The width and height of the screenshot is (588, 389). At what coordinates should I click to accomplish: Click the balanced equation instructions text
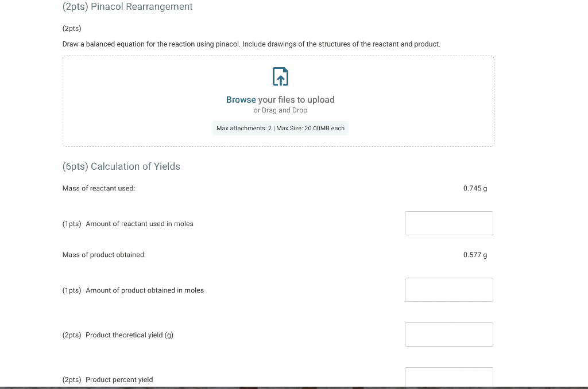tap(251, 44)
